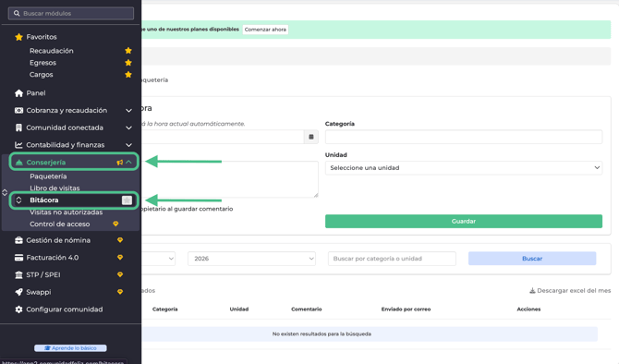
Task: Click Swappi premium gem icon
Action: tap(120, 292)
